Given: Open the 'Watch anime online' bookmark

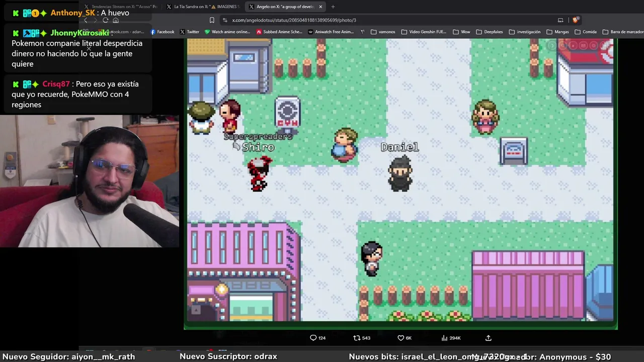Looking at the screenshot, I should [227, 32].
